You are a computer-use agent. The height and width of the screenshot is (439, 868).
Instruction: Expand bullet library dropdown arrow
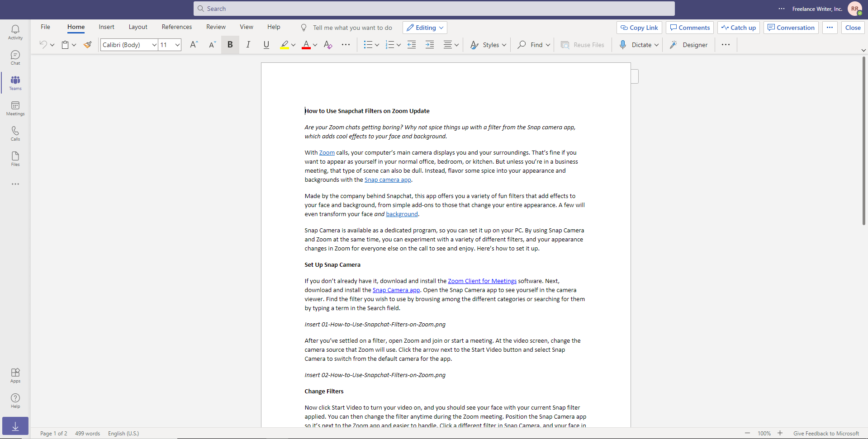tap(377, 45)
